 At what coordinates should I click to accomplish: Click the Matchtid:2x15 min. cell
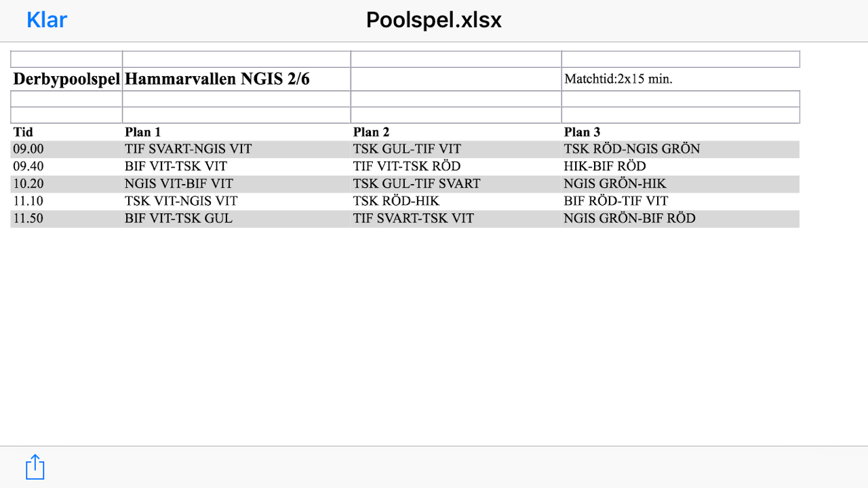681,79
